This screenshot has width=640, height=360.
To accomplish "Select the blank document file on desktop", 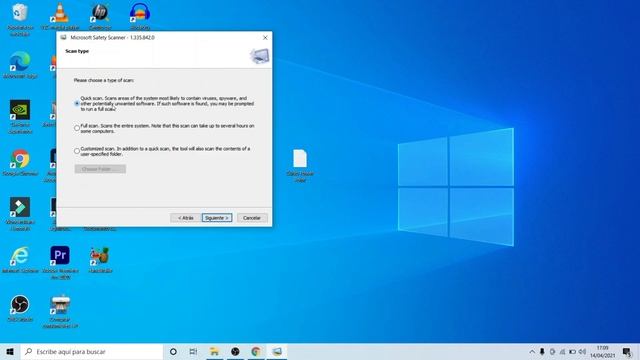I will (300, 165).
